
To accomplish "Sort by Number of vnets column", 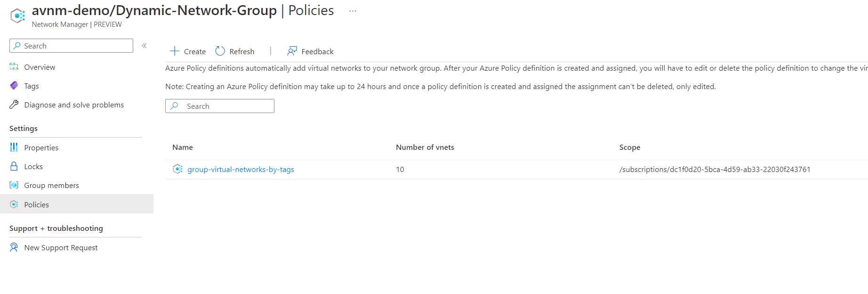I will (x=425, y=147).
